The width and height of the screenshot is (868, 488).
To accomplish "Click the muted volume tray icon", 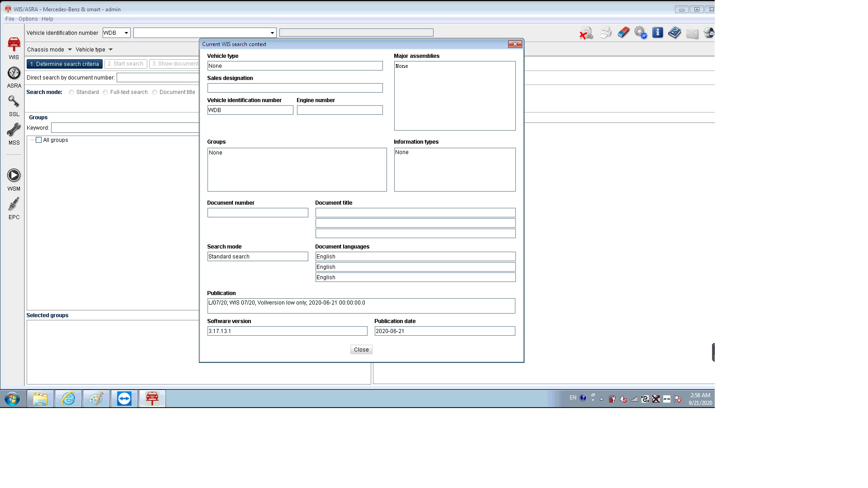I will (x=623, y=399).
